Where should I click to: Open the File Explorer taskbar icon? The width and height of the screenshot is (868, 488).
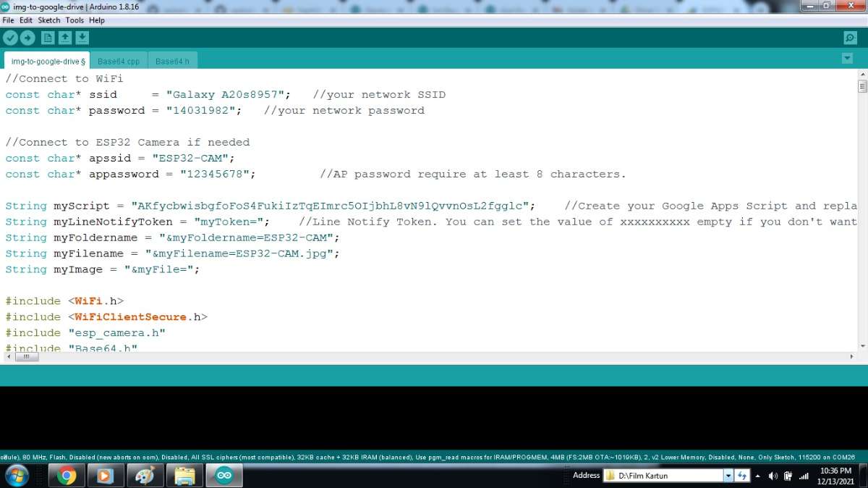[x=184, y=476]
